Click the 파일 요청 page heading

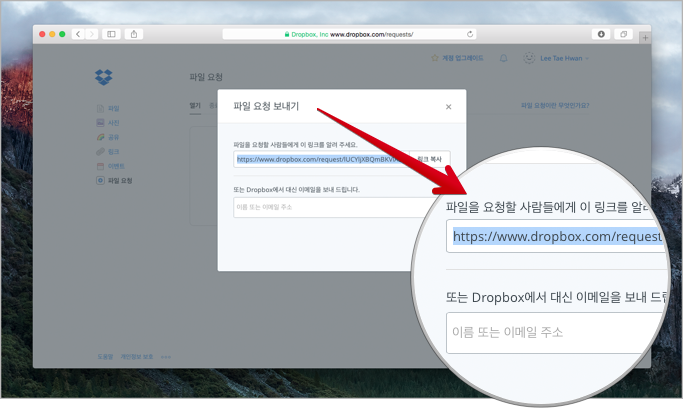(x=206, y=77)
